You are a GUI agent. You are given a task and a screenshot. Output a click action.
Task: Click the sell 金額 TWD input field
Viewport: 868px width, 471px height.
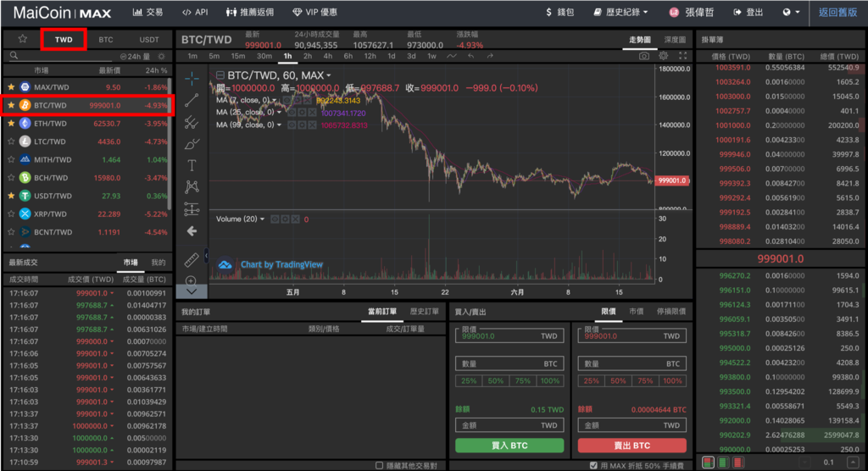(x=632, y=425)
